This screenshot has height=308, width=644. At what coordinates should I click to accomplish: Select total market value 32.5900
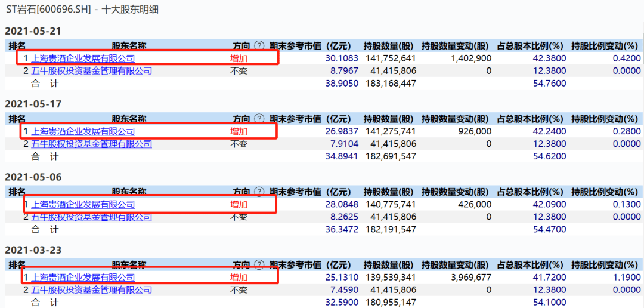[x=342, y=302]
